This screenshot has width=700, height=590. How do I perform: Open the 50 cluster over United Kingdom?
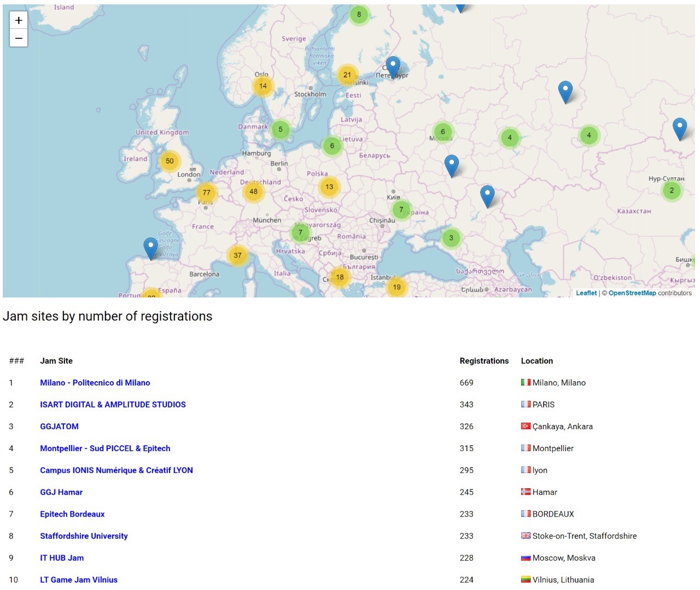(x=170, y=161)
